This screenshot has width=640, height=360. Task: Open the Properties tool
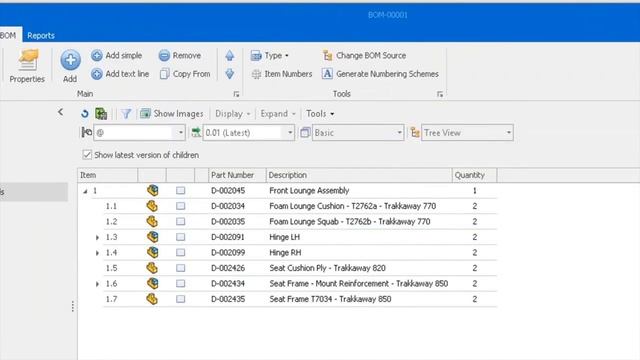pos(27,66)
